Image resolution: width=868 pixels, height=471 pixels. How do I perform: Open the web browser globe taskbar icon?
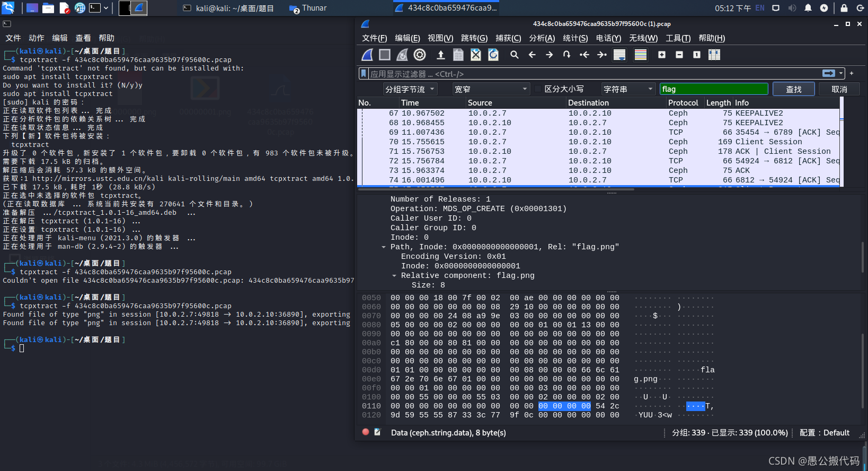point(80,8)
